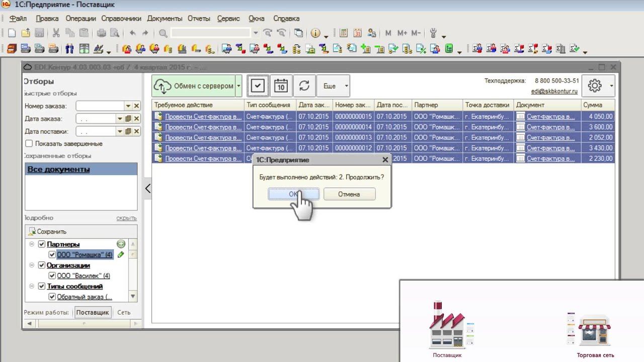Open the Документы menu

coord(165,19)
